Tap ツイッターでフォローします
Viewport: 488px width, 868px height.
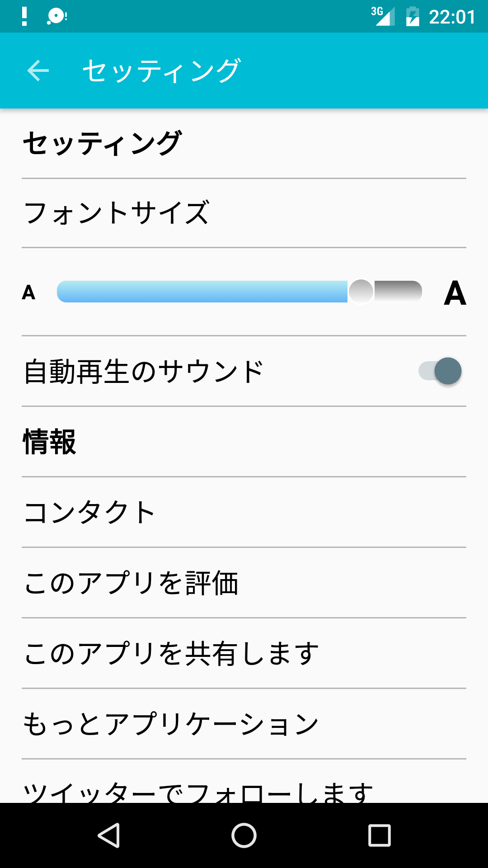click(x=244, y=781)
